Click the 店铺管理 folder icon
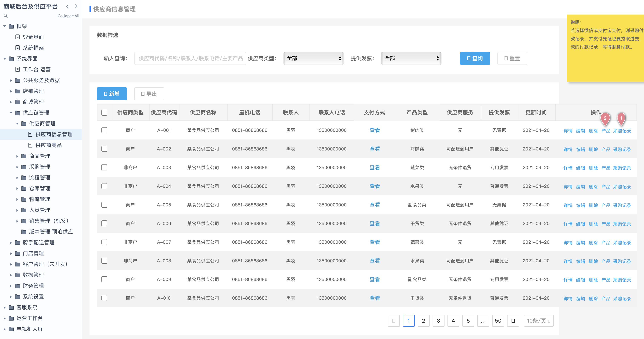 (18, 91)
